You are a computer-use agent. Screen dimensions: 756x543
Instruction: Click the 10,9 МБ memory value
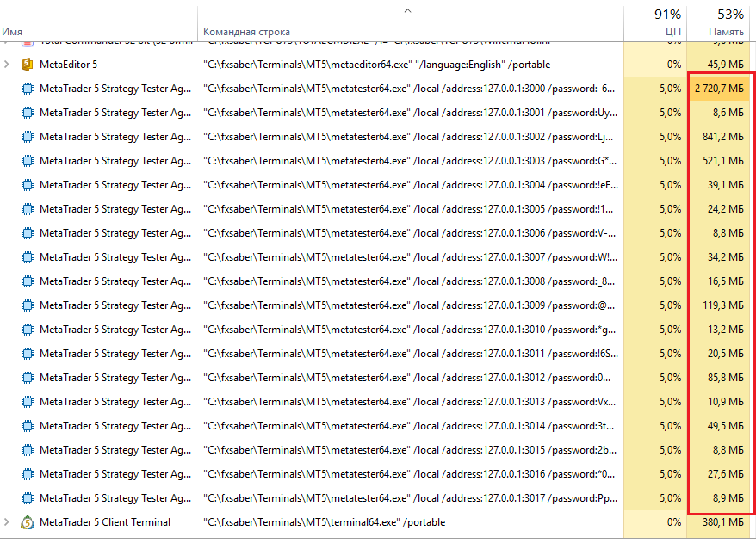[726, 402]
